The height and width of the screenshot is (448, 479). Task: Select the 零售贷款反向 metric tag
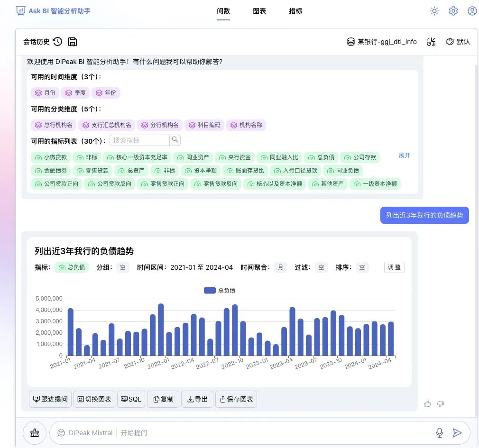point(216,184)
